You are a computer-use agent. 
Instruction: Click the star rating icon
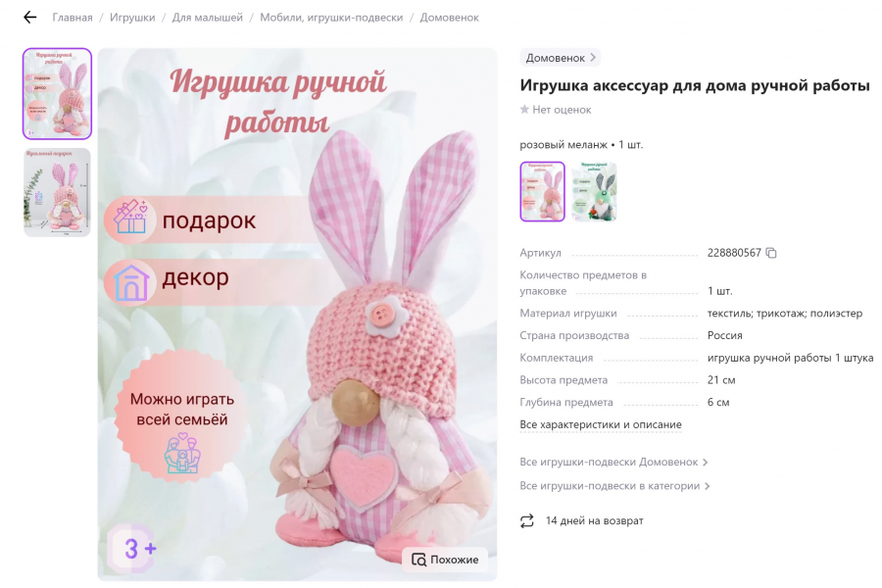524,109
